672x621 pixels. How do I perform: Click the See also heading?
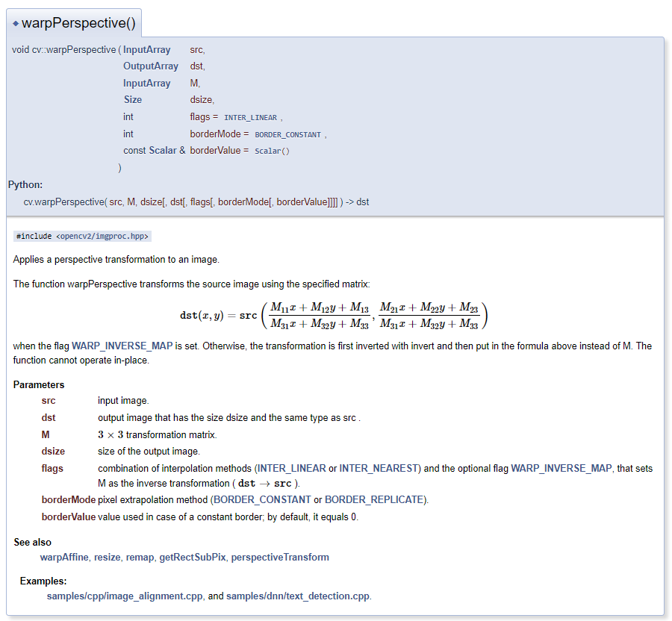(x=33, y=542)
